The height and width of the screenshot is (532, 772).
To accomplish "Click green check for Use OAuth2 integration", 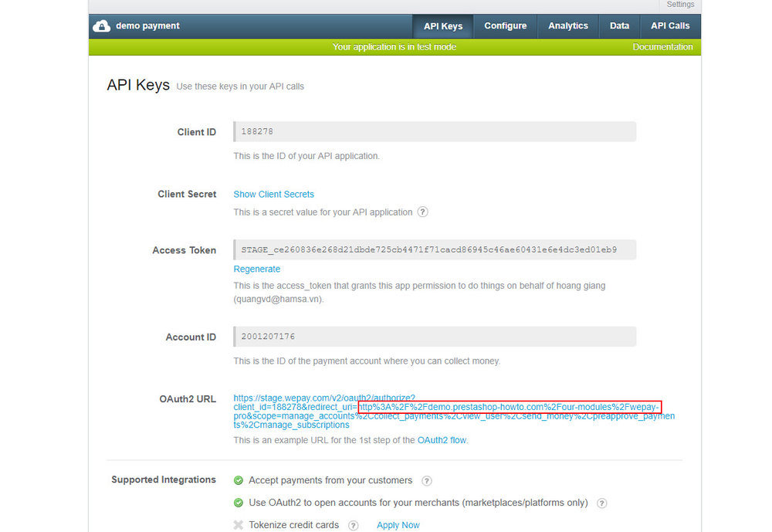I will pos(239,503).
